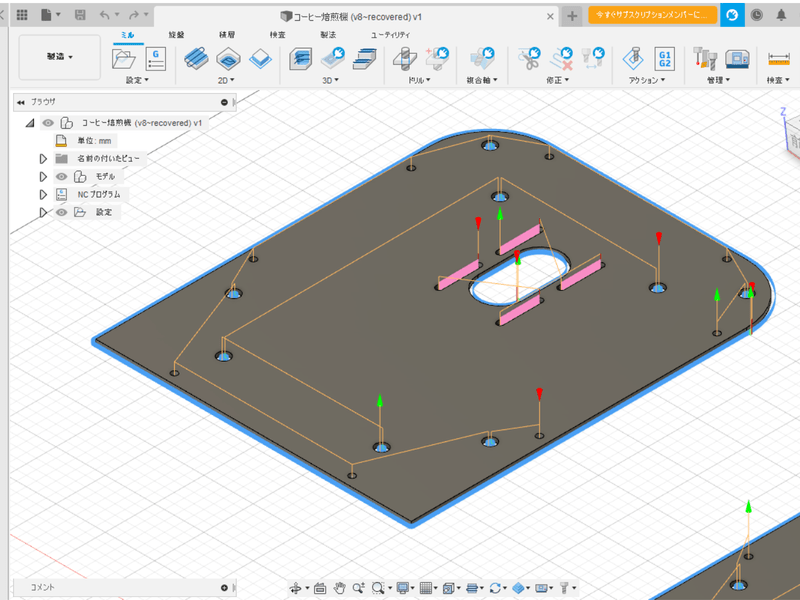This screenshot has width=800, height=600.
Task: Open the 製造 workspace dropdown
Action: tap(60, 57)
